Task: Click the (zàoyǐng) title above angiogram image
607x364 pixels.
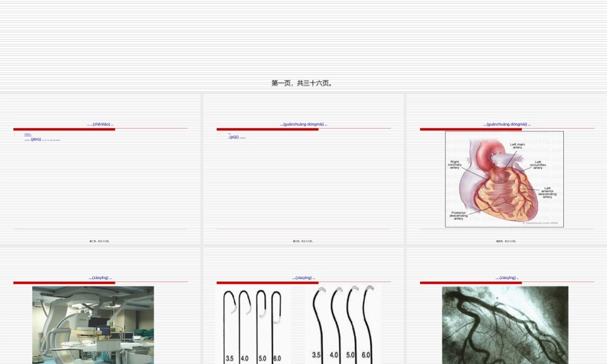Action: coord(507,278)
